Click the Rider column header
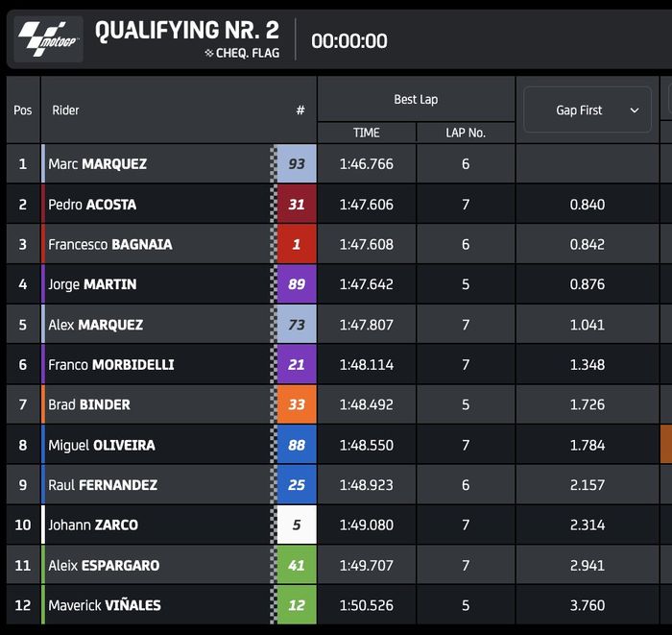Image resolution: width=672 pixels, height=635 pixels. [x=66, y=110]
